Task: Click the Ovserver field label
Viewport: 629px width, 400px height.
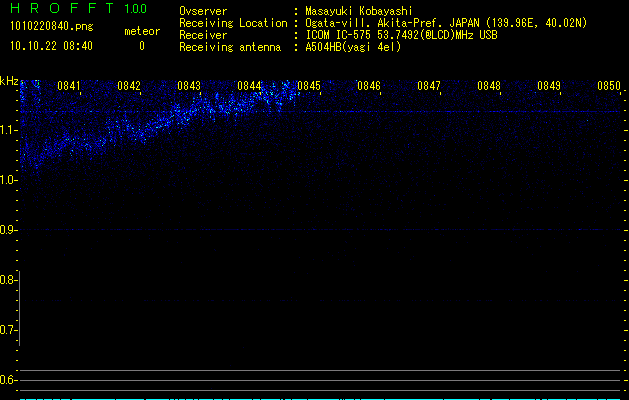Action: point(203,11)
